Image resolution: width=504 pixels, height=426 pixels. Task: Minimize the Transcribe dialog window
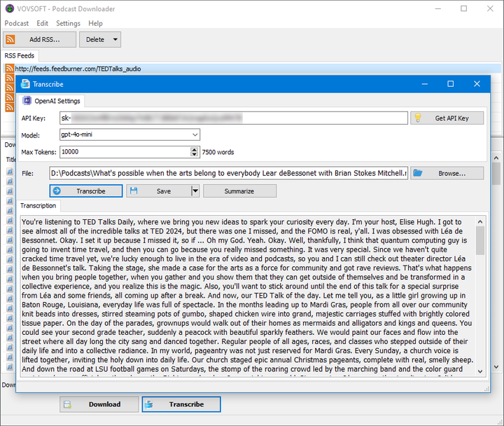(x=425, y=84)
